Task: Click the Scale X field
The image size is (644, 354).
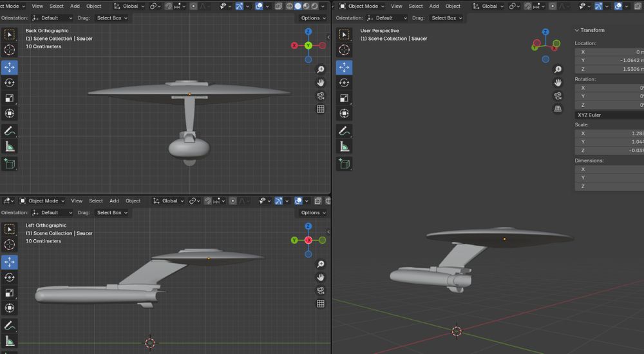Action: click(609, 133)
